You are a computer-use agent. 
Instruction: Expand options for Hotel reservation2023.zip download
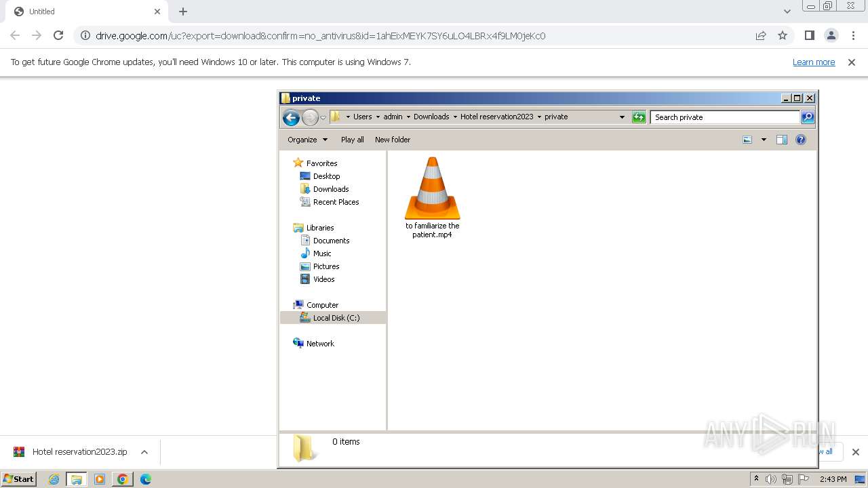click(144, 452)
